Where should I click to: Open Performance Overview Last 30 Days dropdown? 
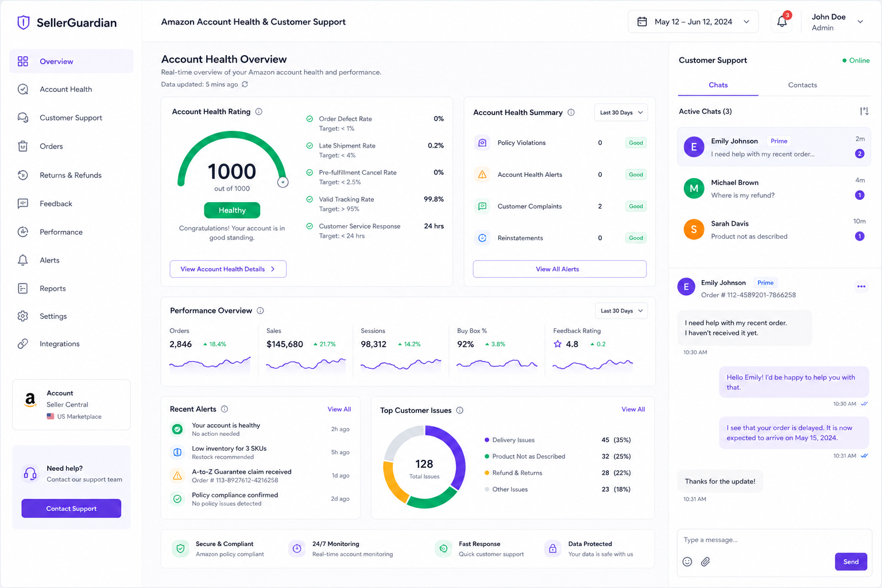(621, 311)
